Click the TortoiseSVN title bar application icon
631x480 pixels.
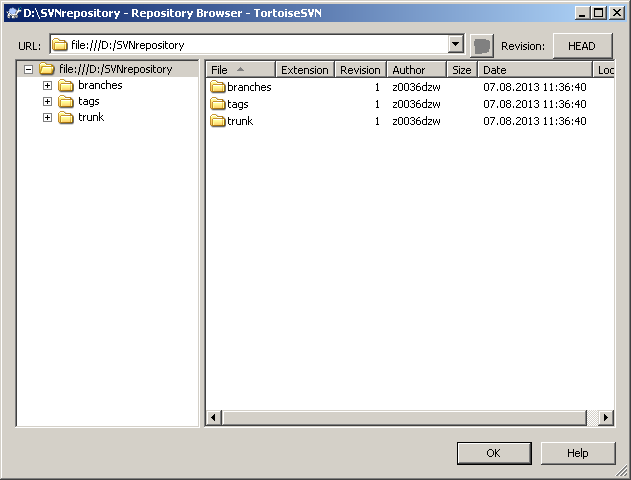(x=12, y=13)
